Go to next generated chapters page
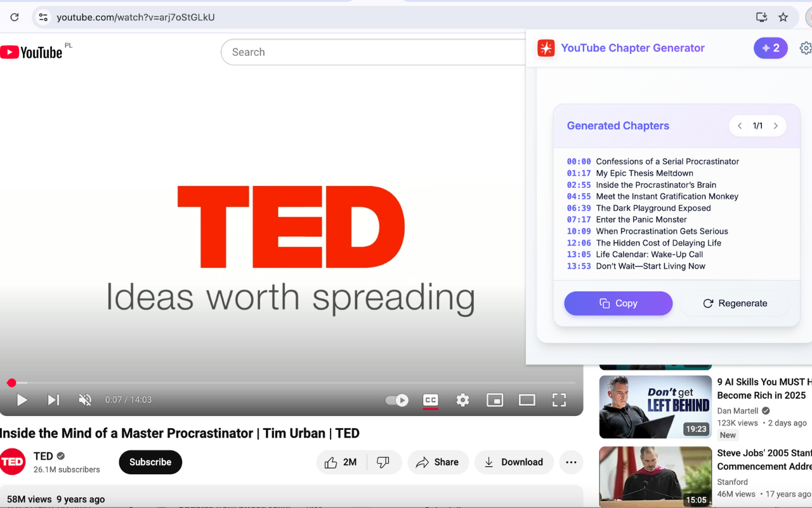This screenshot has height=508, width=812. tap(775, 126)
